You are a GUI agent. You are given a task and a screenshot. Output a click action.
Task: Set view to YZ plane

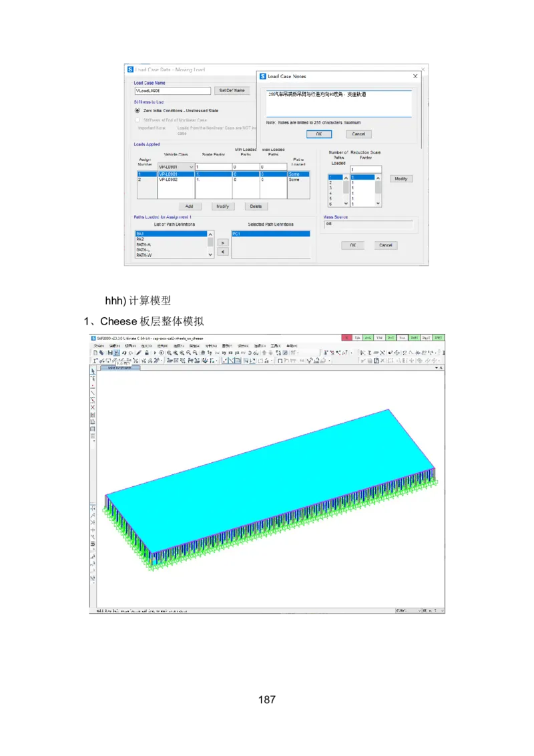coord(238,353)
